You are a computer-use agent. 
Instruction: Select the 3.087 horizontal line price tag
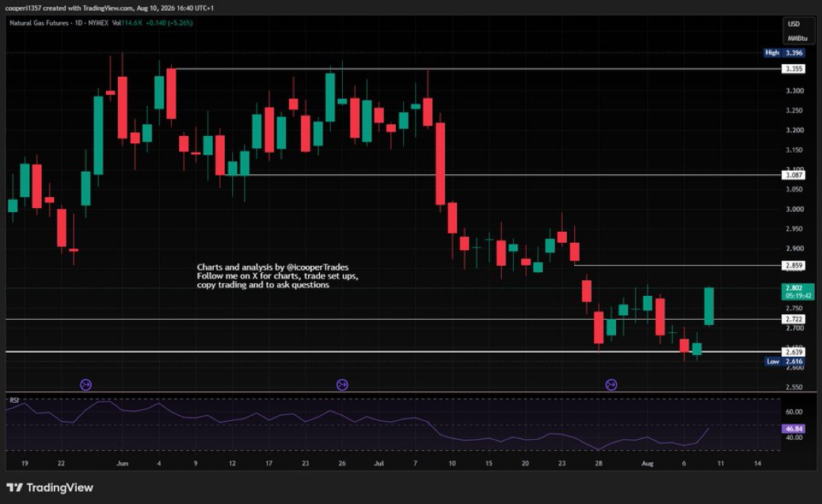tap(793, 175)
